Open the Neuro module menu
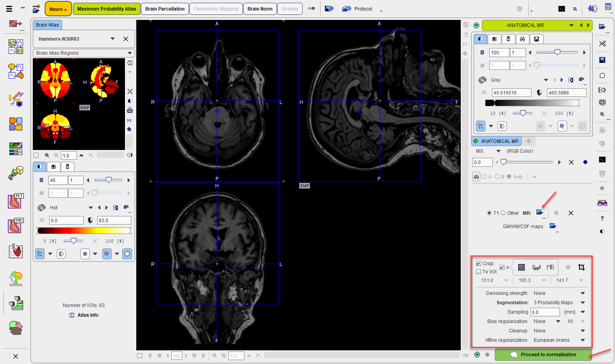 click(58, 9)
